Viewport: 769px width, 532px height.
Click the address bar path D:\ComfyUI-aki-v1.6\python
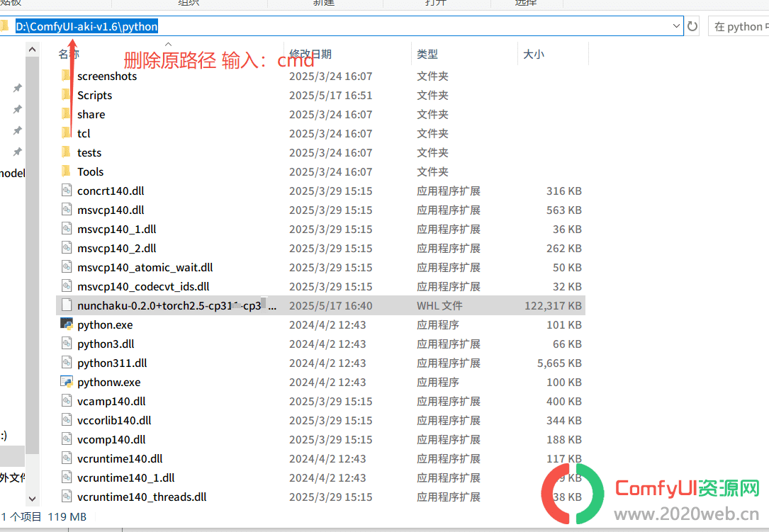pos(86,26)
